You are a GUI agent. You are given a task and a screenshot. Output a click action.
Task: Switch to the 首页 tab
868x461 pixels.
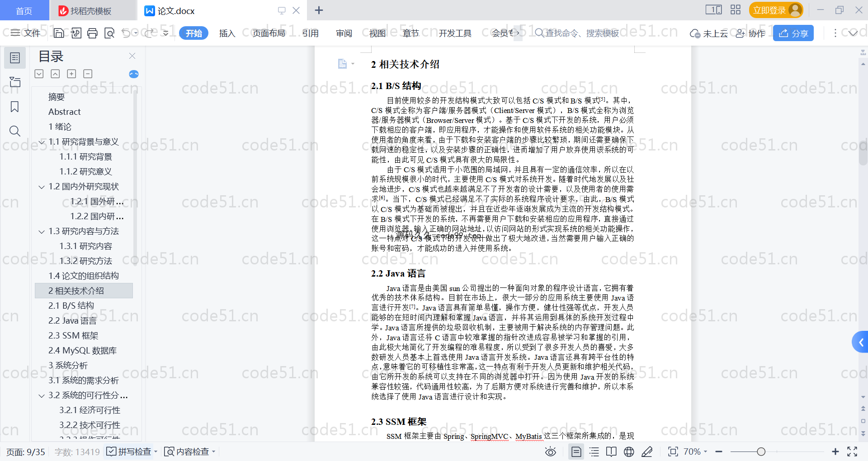pyautogui.click(x=24, y=10)
